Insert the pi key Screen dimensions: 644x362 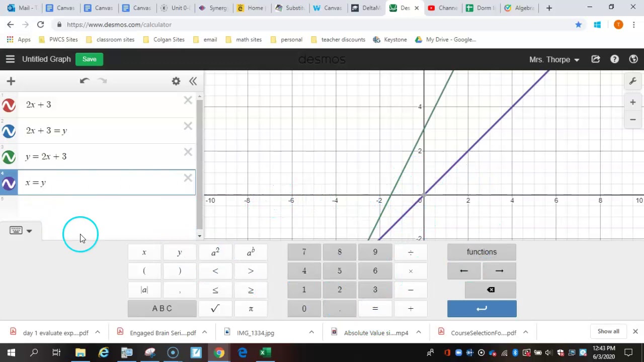251,309
